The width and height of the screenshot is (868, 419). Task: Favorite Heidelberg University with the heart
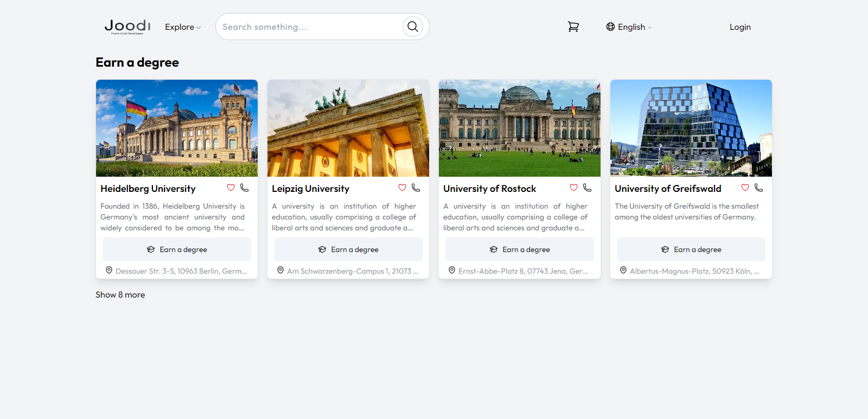pyautogui.click(x=231, y=188)
